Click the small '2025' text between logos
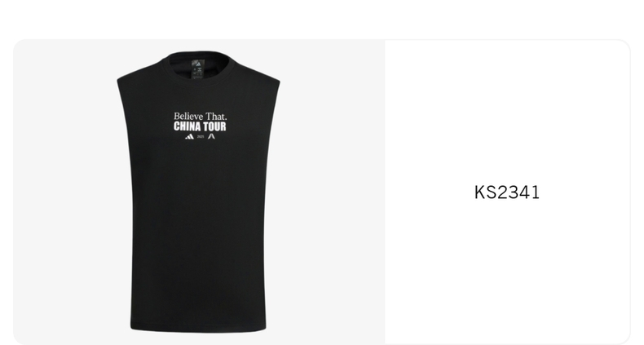This screenshot has height=345, width=644. point(201,137)
